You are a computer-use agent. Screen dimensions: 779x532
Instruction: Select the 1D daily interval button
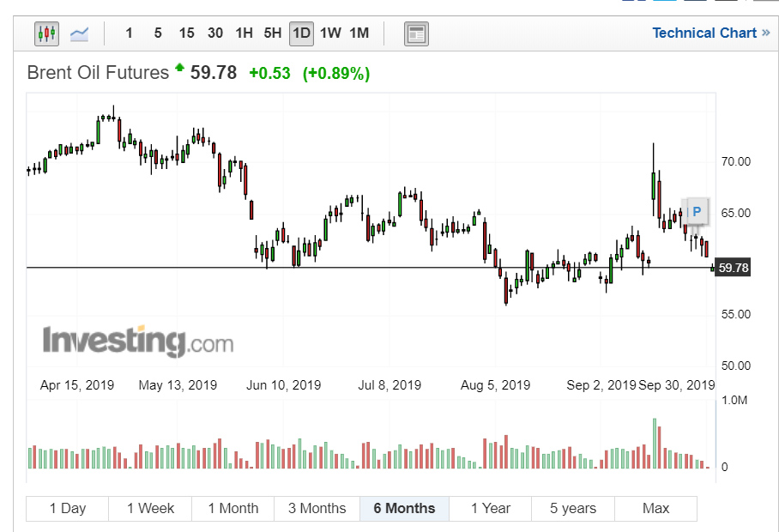tap(301, 33)
